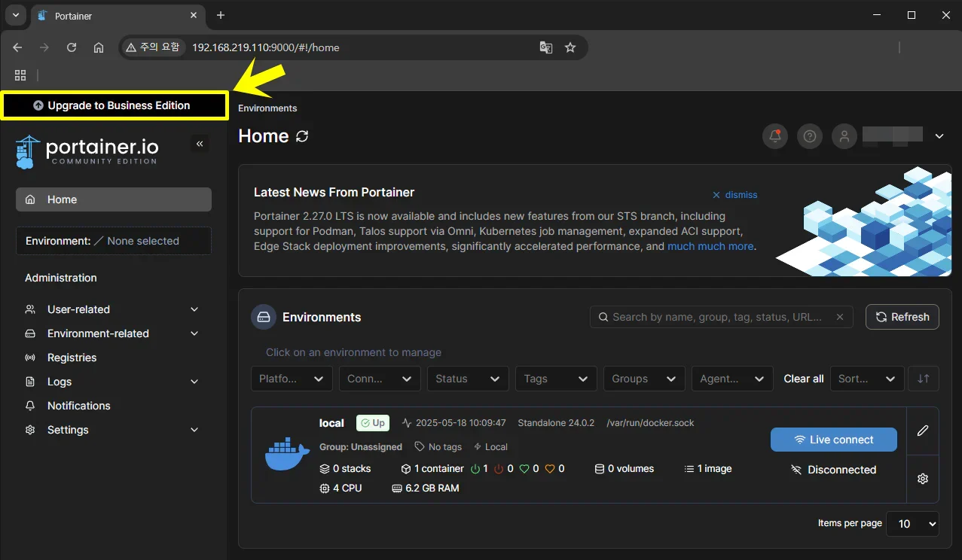962x560 pixels.
Task: Open local environment settings gear icon
Action: (923, 479)
